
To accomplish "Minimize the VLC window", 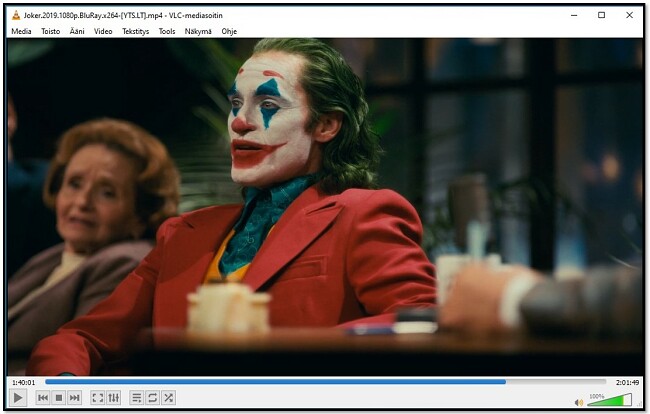I will point(574,15).
